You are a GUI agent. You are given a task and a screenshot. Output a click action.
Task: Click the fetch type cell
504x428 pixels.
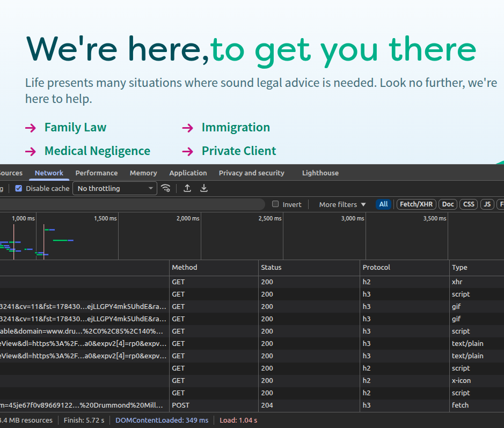point(477,405)
